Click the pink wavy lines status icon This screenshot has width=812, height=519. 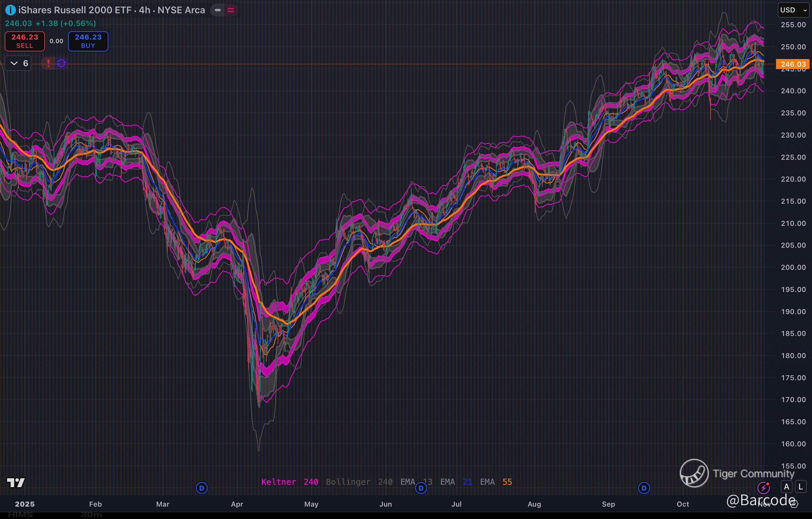[231, 10]
